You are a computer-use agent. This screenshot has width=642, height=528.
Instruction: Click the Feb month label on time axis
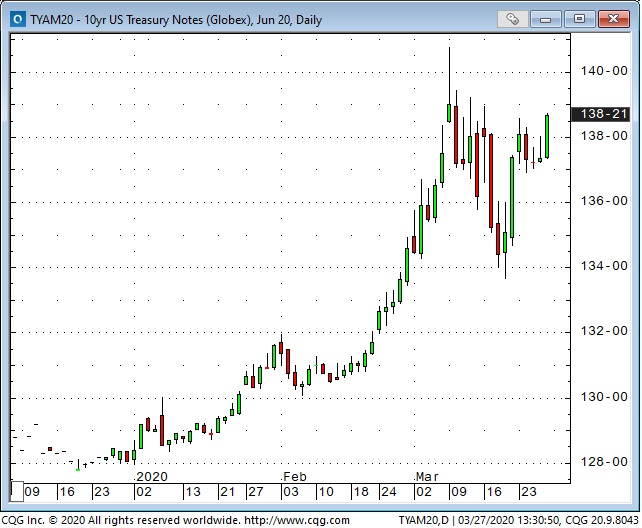(x=295, y=477)
